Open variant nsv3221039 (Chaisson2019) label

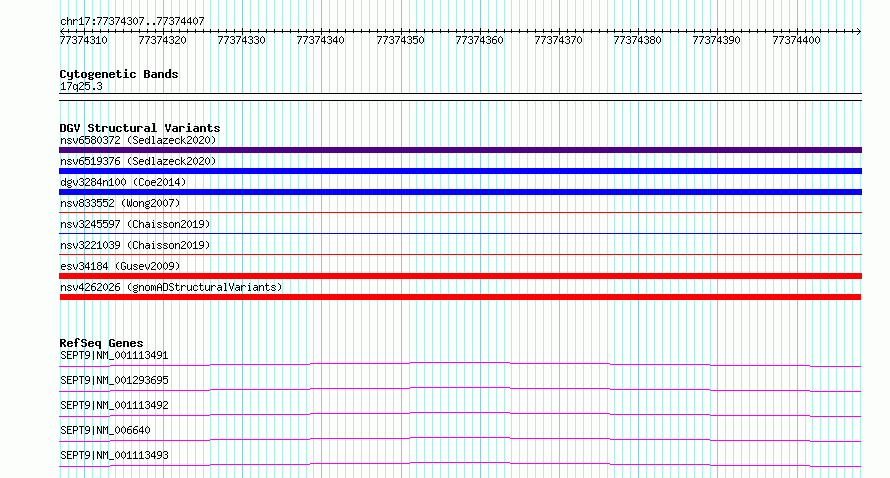pos(135,245)
